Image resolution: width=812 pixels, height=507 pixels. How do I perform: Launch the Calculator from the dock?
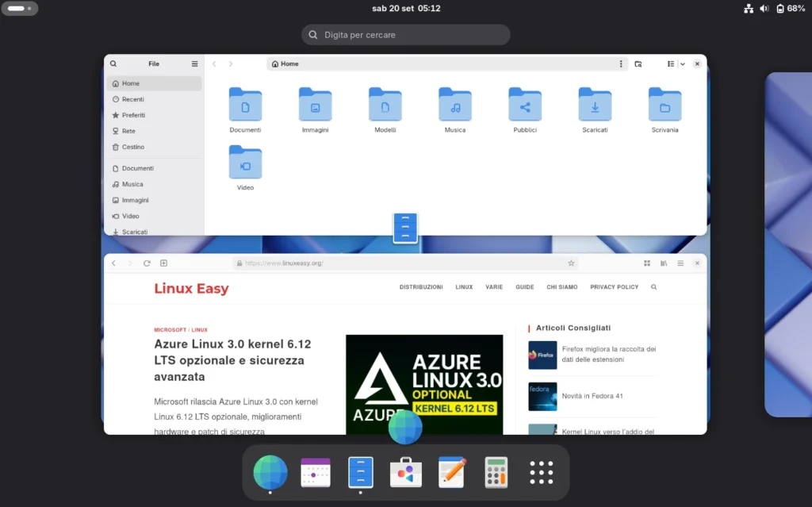coord(496,472)
